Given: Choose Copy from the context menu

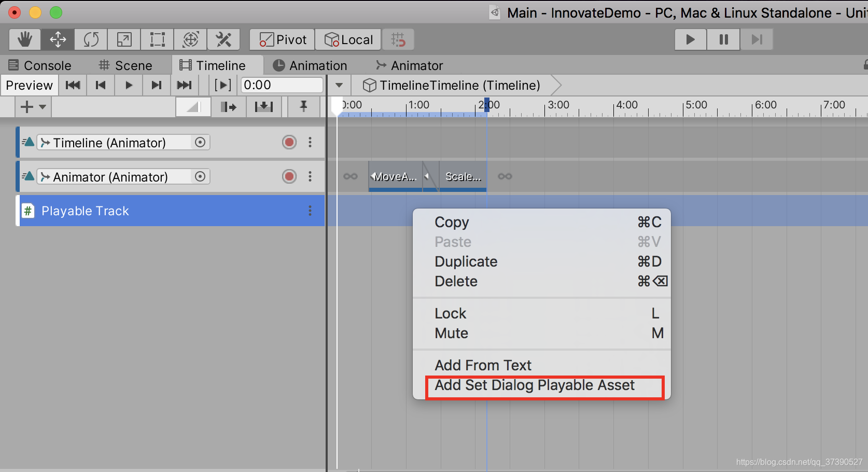Looking at the screenshot, I should pyautogui.click(x=541, y=222).
